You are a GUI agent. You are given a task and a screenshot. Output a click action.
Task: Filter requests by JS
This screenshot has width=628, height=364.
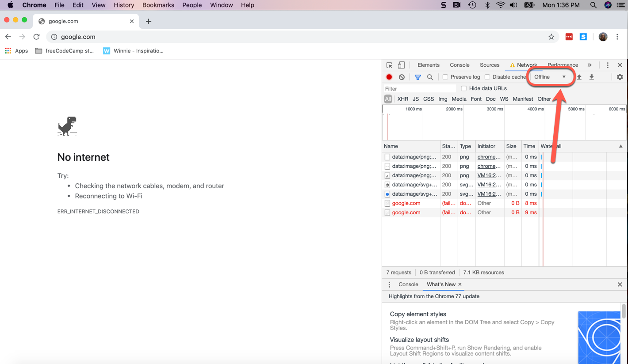click(x=416, y=99)
